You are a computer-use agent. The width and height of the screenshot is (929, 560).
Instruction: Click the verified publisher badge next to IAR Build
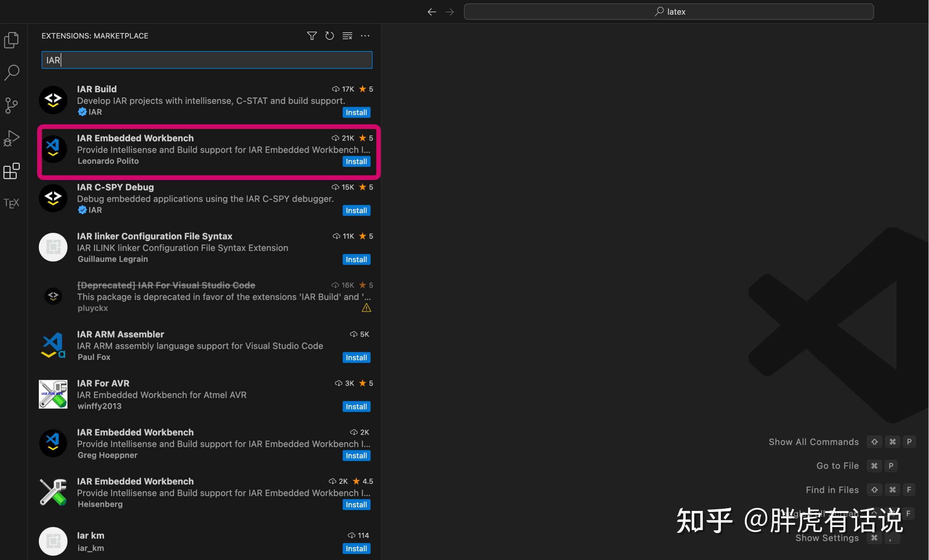coord(82,112)
